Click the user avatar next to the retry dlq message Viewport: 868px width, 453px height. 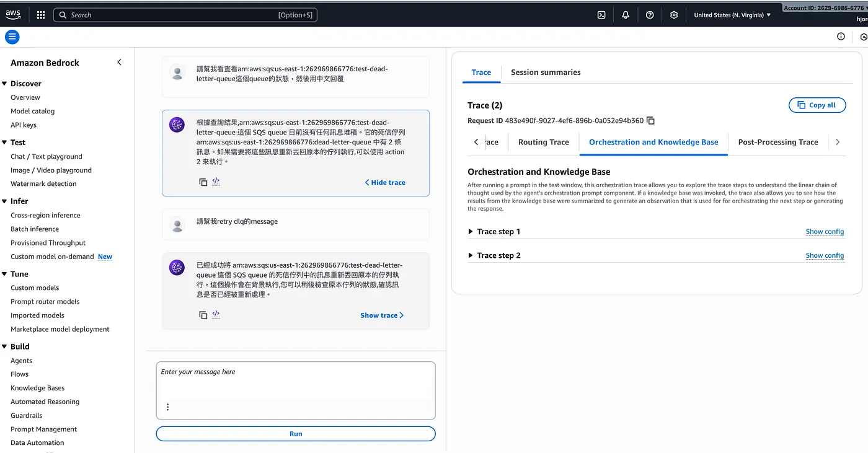(177, 224)
